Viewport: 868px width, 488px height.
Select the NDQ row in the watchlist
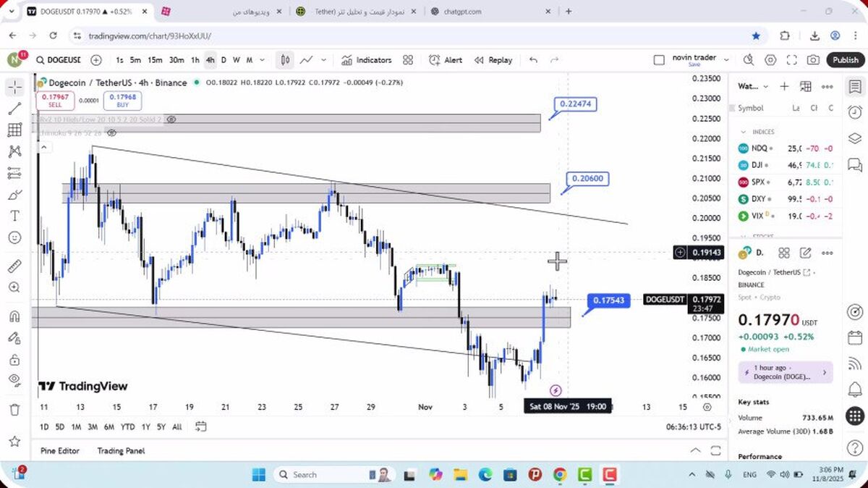coord(786,148)
